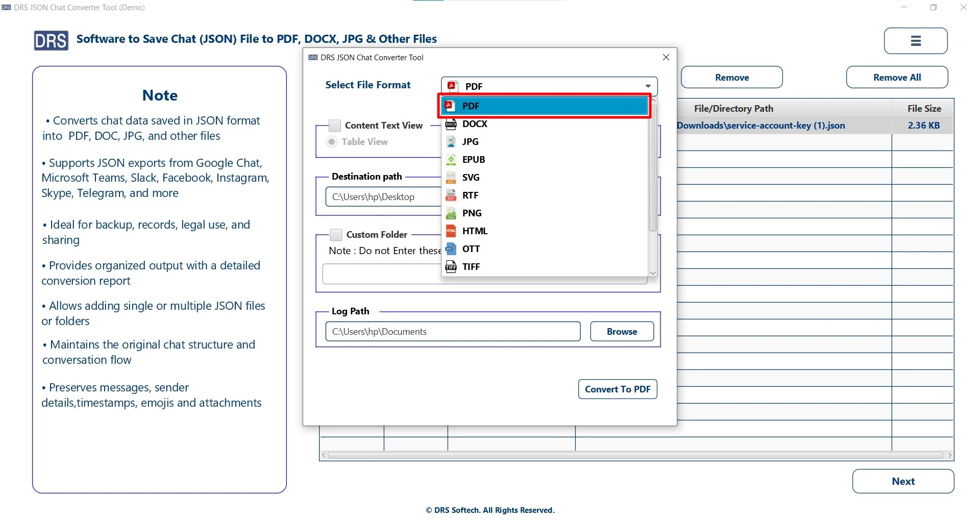Click the DOCX format icon

(x=451, y=124)
